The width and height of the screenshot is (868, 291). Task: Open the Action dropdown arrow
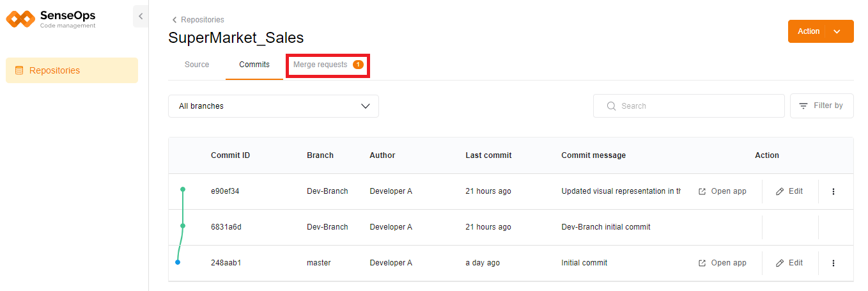coord(837,31)
